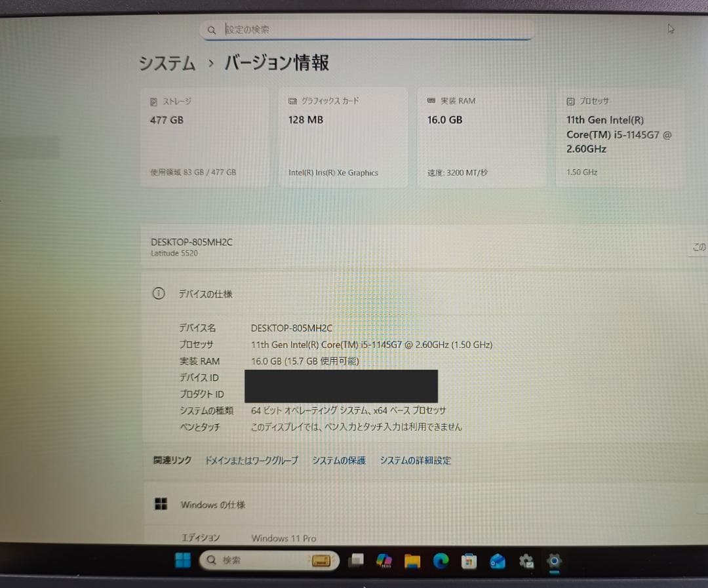Launch Copilot from the taskbar
Screen dimensions: 708x588
click(385, 560)
